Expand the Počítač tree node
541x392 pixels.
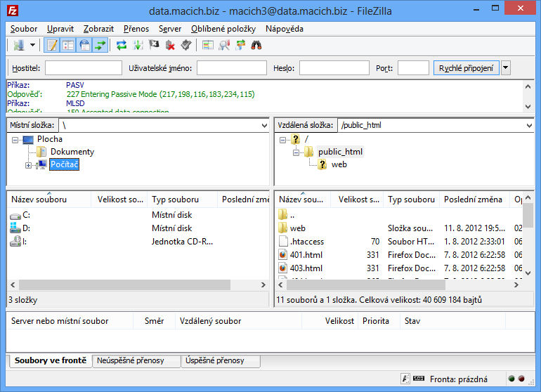click(28, 165)
